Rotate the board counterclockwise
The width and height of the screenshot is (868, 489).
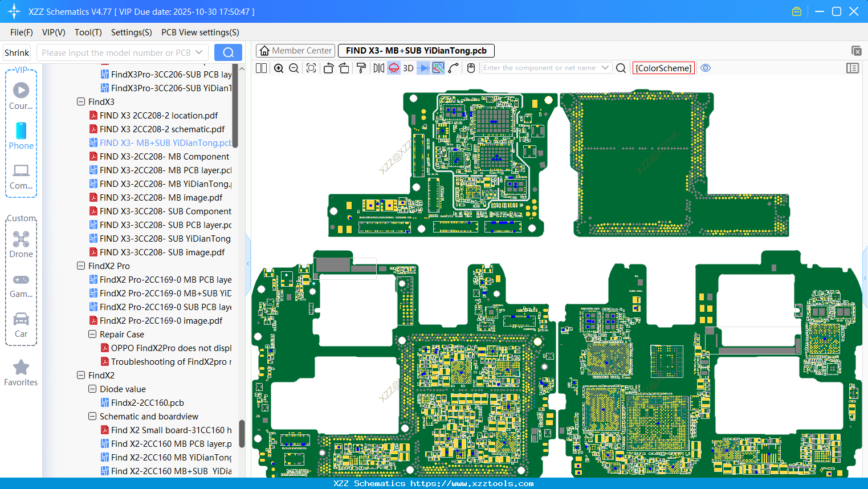click(328, 68)
